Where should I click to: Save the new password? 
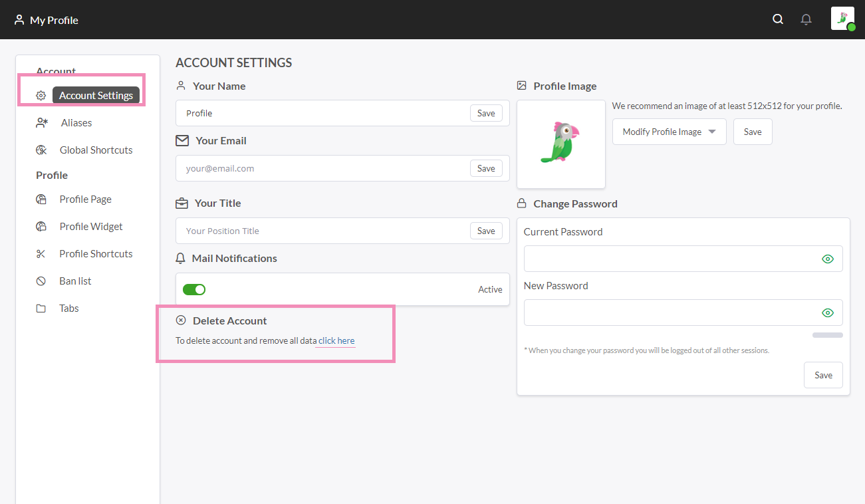[823, 375]
